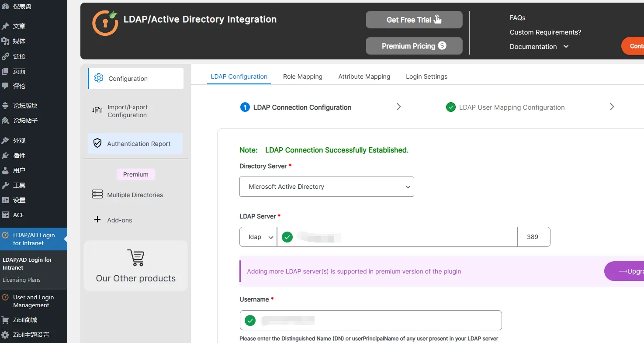Open the ACF menu icon

click(6, 215)
